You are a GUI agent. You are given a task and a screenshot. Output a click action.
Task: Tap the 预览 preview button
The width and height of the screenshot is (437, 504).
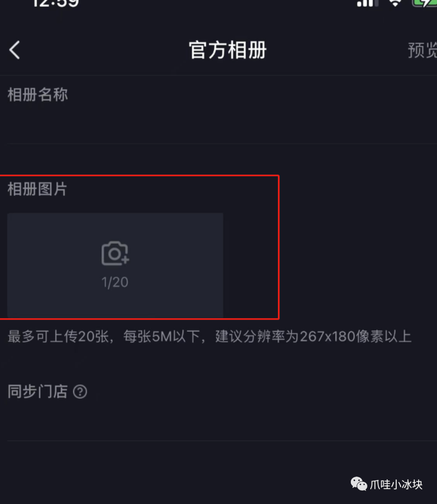tap(422, 51)
